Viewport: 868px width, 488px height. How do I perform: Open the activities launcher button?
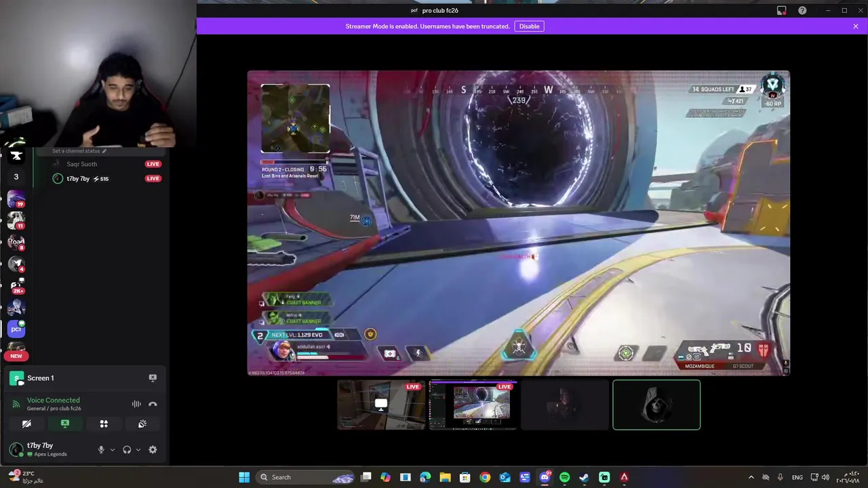[104, 424]
